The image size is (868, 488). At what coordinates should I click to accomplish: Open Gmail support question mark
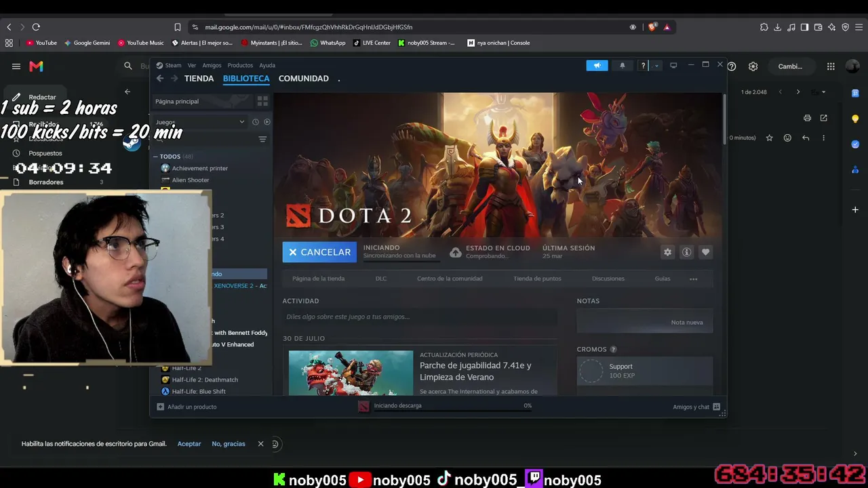coord(732,66)
